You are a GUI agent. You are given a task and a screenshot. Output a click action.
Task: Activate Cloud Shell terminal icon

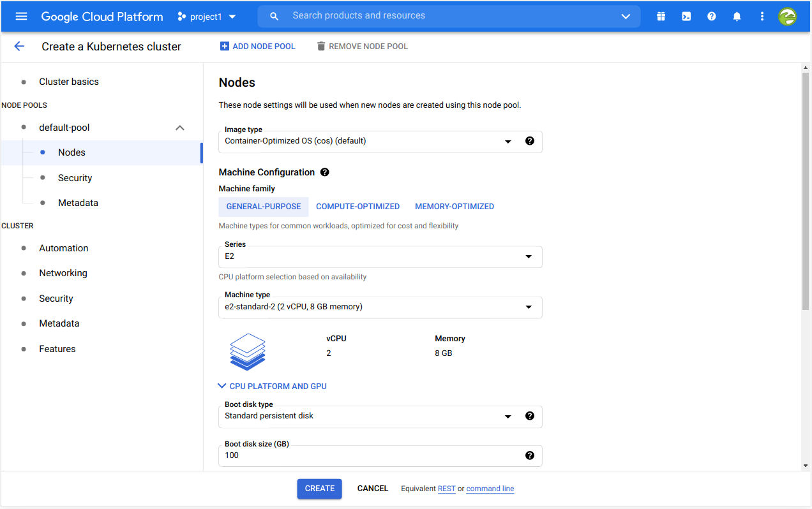[686, 17]
